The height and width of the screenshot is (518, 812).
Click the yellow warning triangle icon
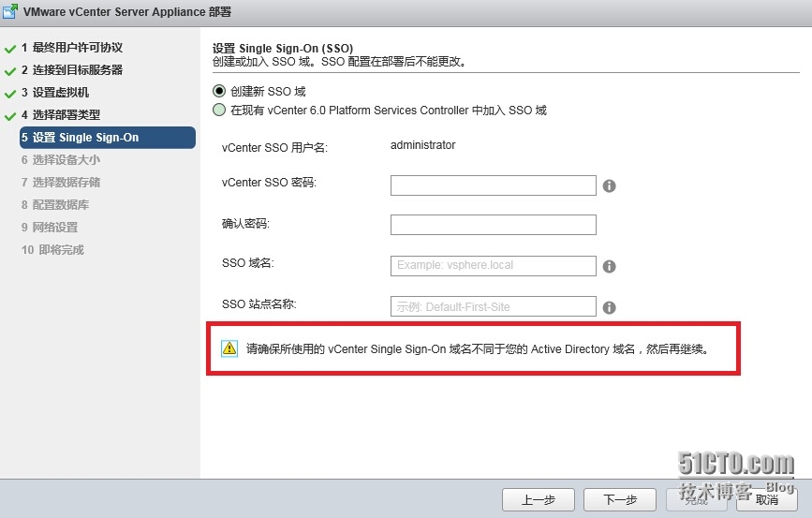click(x=229, y=348)
